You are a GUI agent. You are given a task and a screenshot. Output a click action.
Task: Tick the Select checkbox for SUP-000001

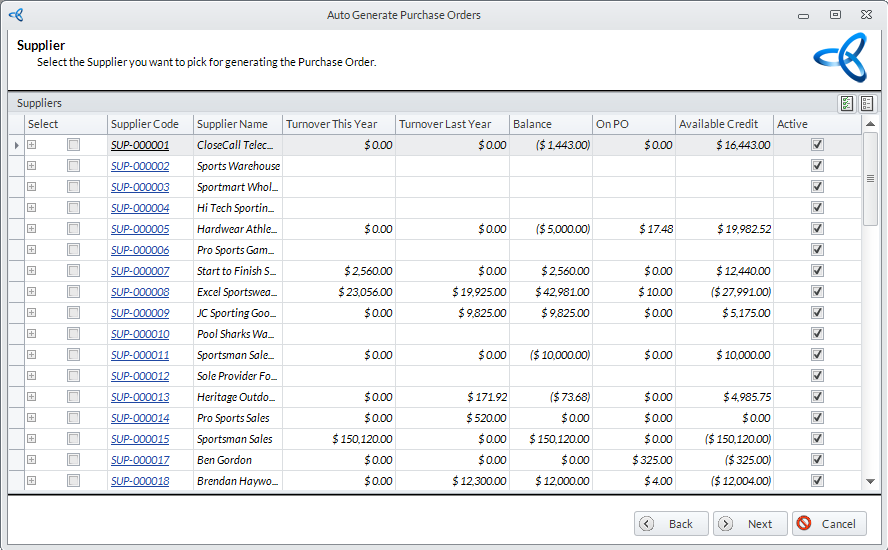(73, 145)
